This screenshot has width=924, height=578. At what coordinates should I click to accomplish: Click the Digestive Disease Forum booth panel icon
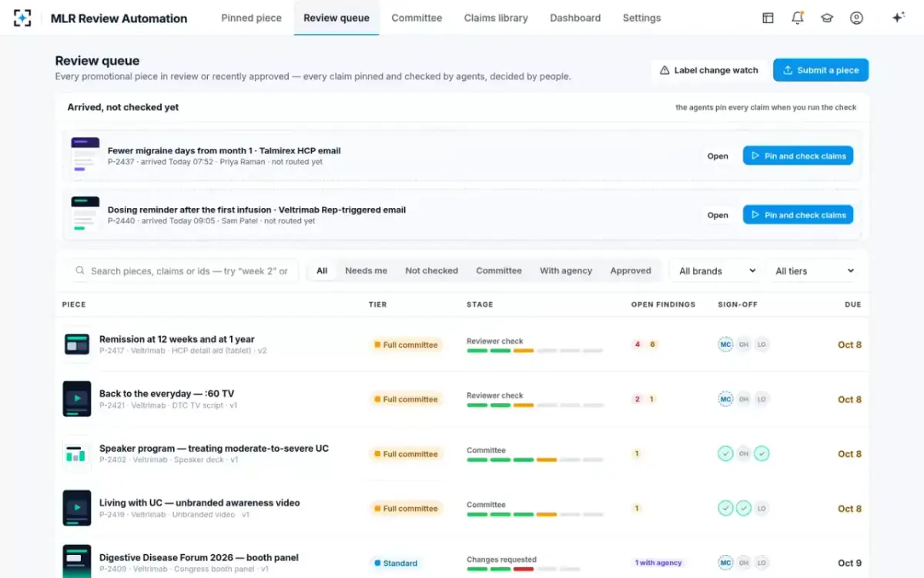[77, 562]
